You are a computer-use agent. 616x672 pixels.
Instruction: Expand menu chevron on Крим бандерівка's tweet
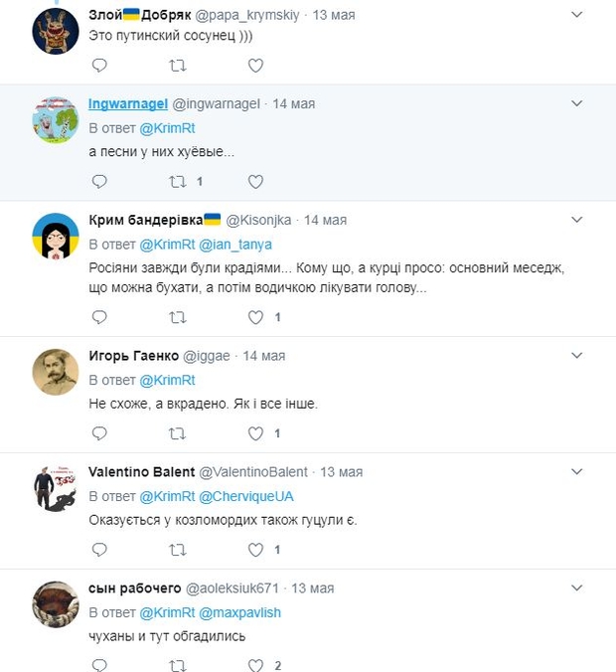click(x=576, y=219)
